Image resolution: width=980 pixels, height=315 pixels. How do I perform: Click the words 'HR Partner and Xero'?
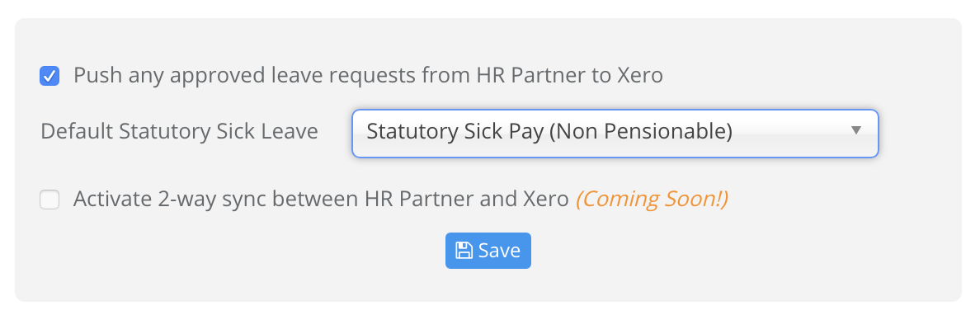pyautogui.click(x=467, y=200)
